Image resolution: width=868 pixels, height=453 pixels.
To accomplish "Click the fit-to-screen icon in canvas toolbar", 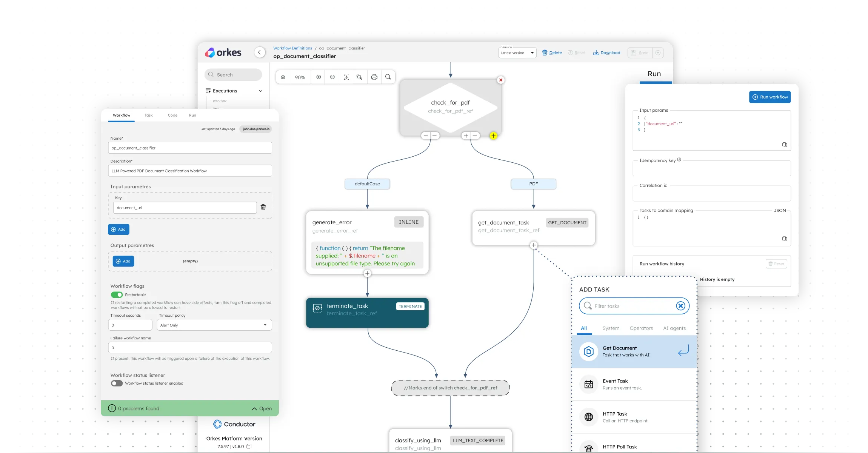I will 346,77.
